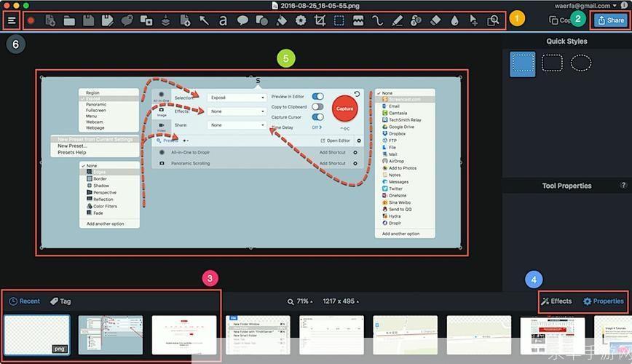Choose the Callout speech bubble tool
632x364 pixels.
click(242, 20)
